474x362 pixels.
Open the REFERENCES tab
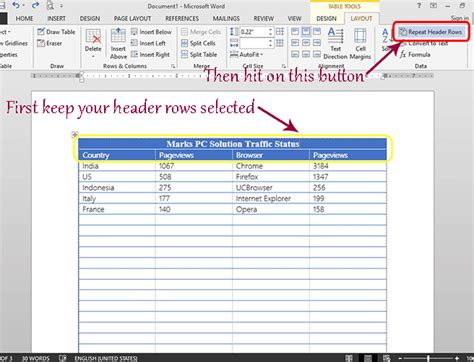[x=182, y=19]
